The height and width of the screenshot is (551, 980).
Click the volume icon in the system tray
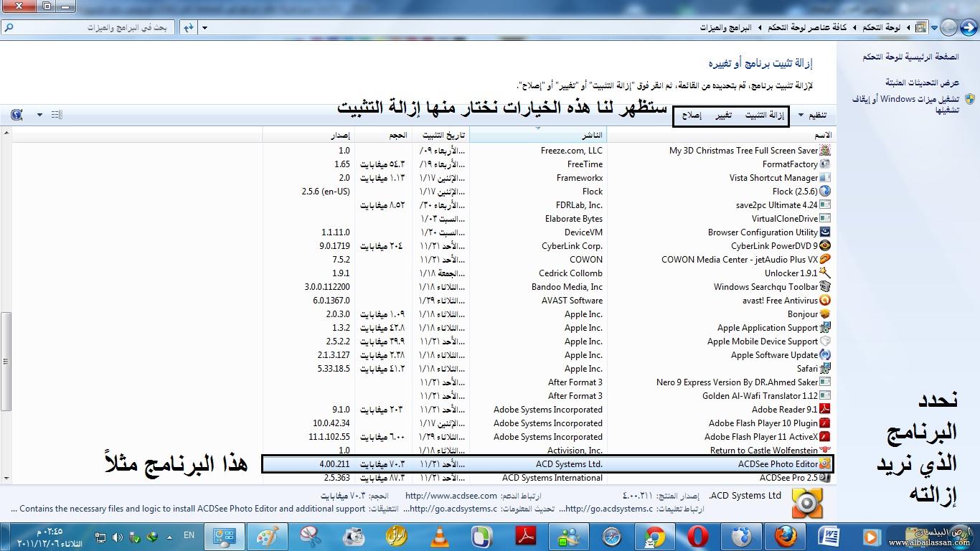[117, 537]
